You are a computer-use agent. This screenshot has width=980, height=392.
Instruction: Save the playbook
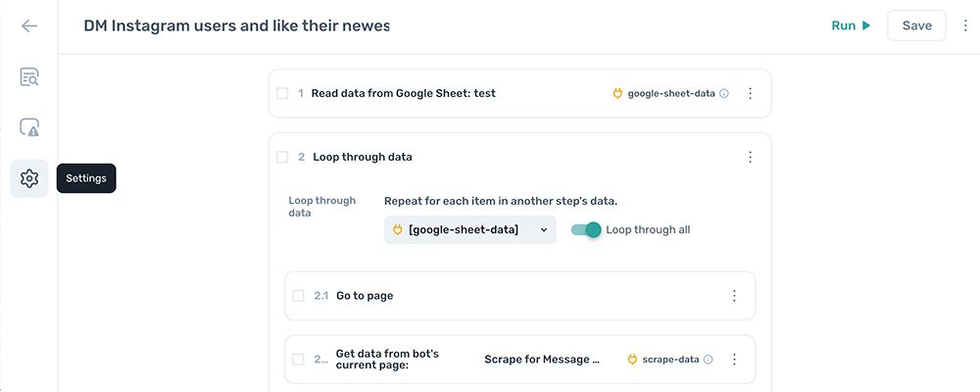tap(917, 25)
